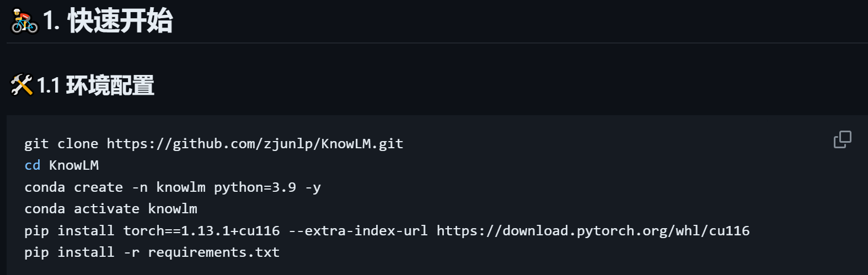Click the git clone command word
This screenshot has width=868, height=275.
[x=61, y=144]
